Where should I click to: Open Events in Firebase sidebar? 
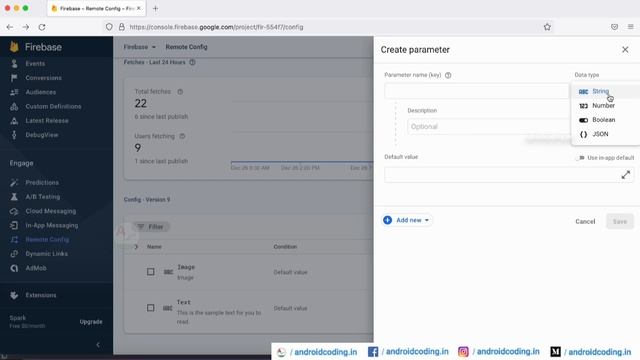(35, 64)
